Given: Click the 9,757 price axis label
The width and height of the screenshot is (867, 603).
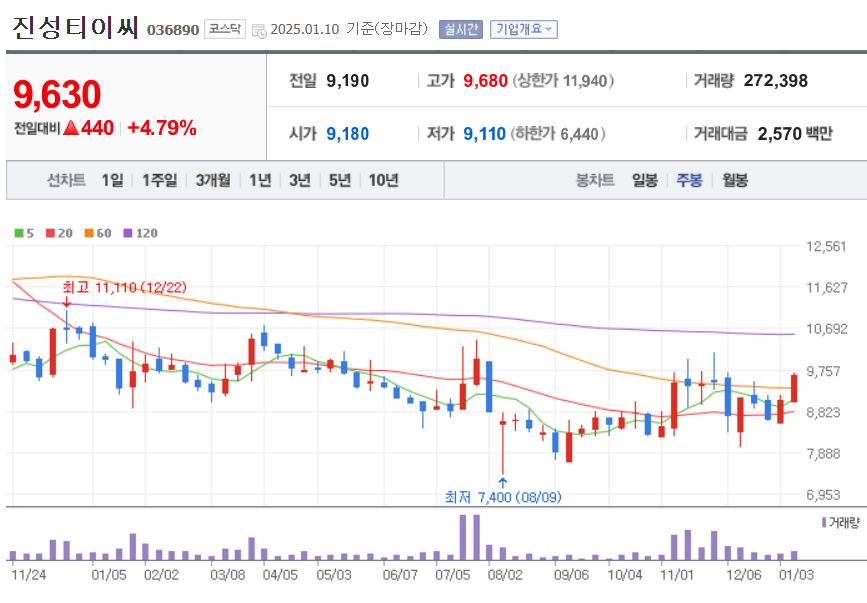Looking at the screenshot, I should 824,371.
